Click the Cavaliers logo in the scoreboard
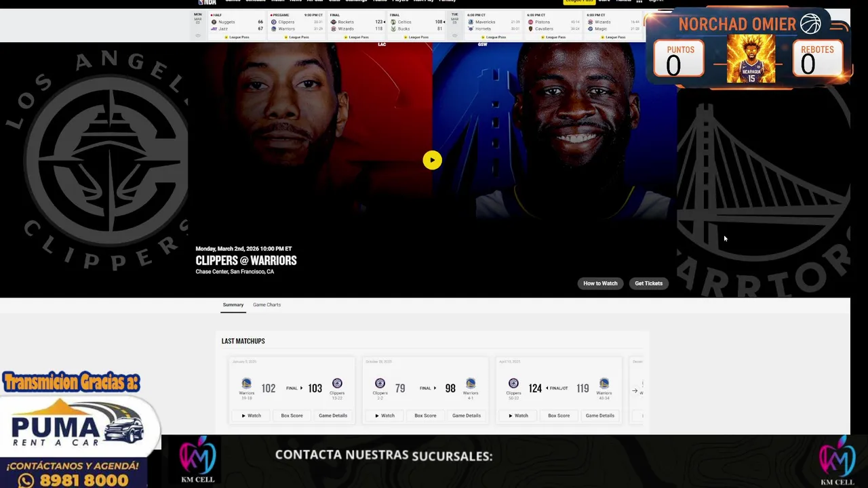868x488 pixels. [x=530, y=29]
